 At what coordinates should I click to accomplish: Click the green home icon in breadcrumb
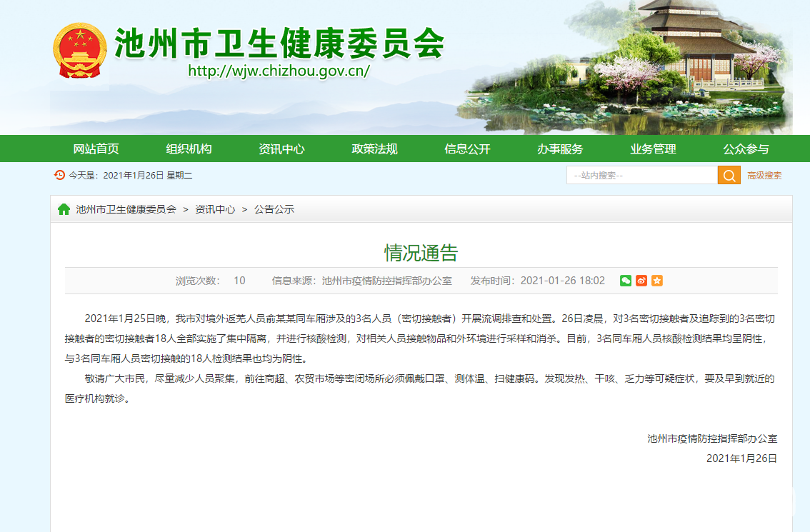[64, 209]
